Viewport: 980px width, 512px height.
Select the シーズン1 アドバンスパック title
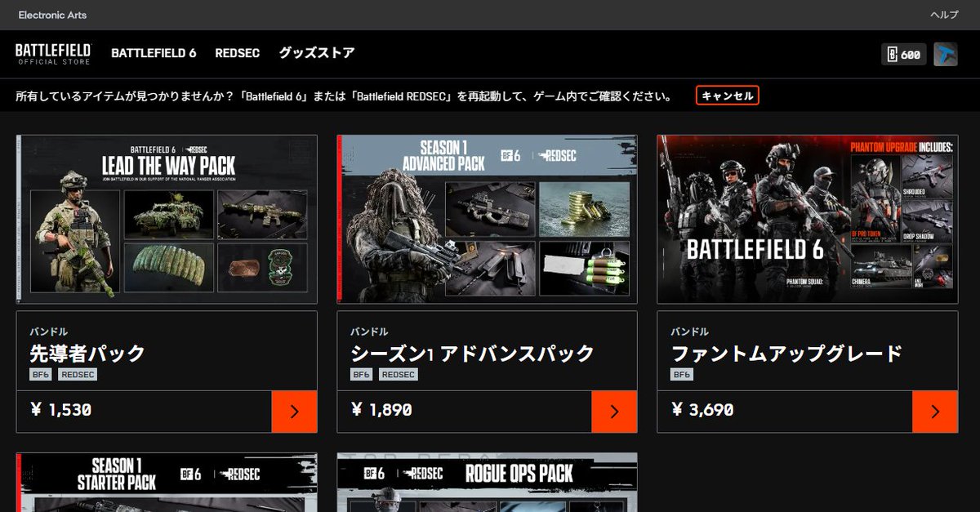(472, 354)
